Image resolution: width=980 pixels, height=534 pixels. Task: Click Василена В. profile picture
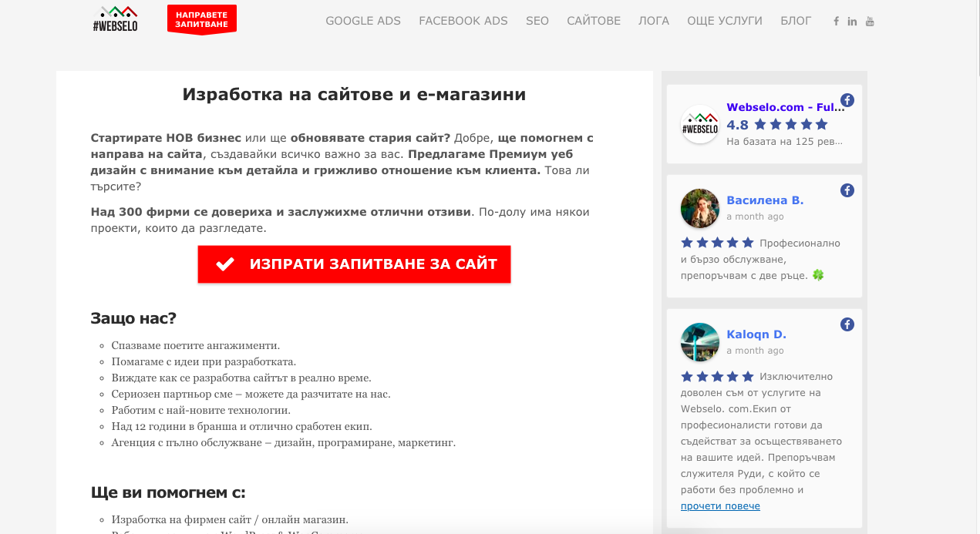(699, 208)
